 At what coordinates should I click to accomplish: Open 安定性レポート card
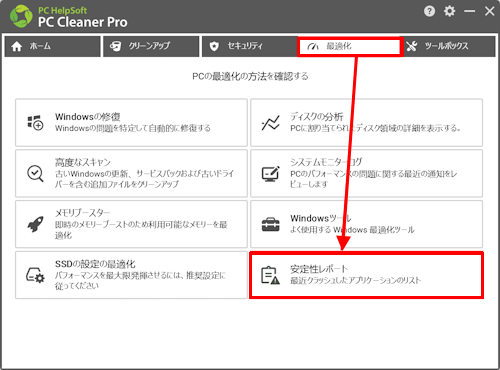pyautogui.click(x=366, y=275)
